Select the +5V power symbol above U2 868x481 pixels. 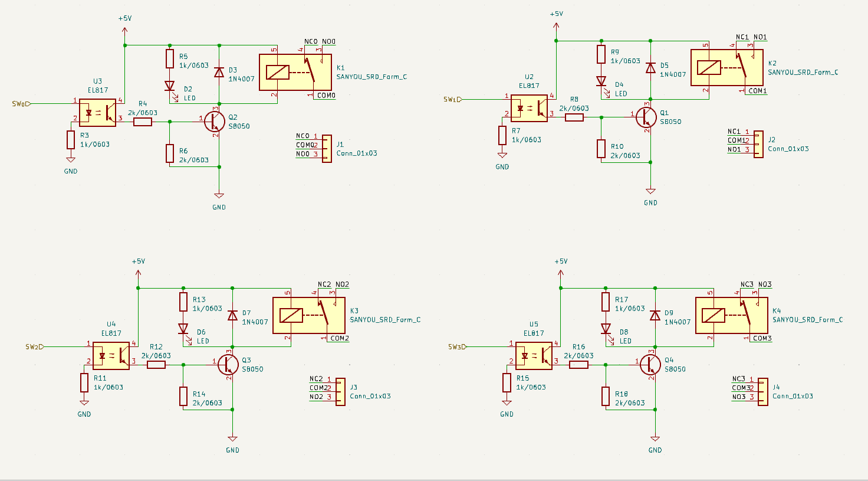click(556, 22)
